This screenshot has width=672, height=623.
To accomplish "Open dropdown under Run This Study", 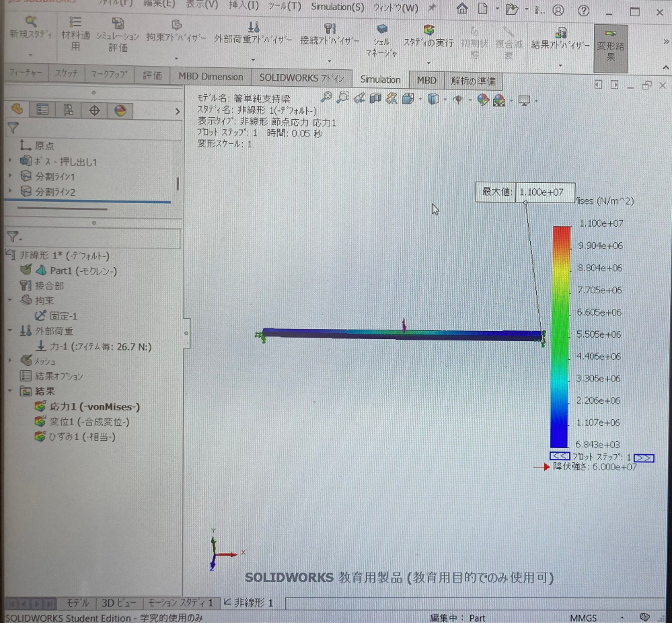I will click(428, 63).
